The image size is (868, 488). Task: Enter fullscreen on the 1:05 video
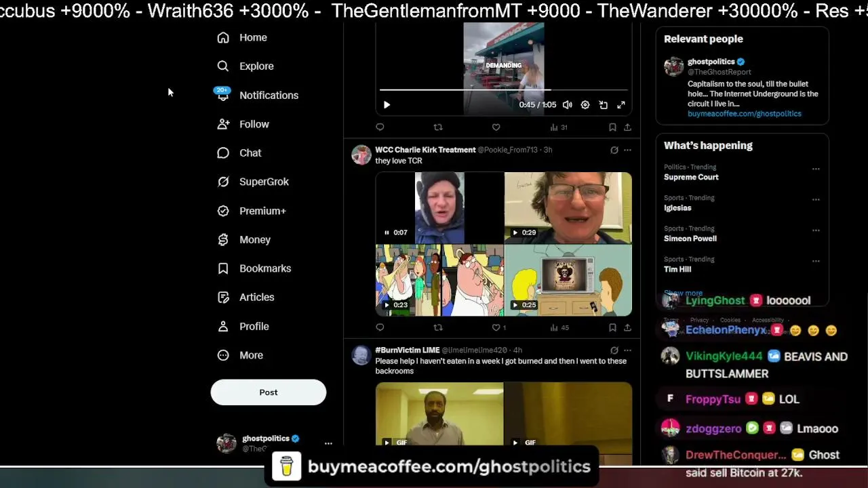620,105
